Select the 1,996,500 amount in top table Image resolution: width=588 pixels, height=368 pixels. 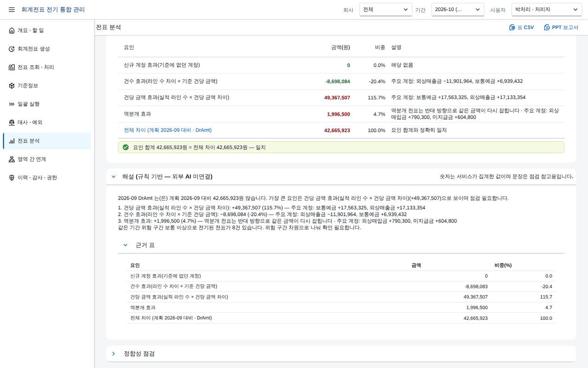pos(339,114)
